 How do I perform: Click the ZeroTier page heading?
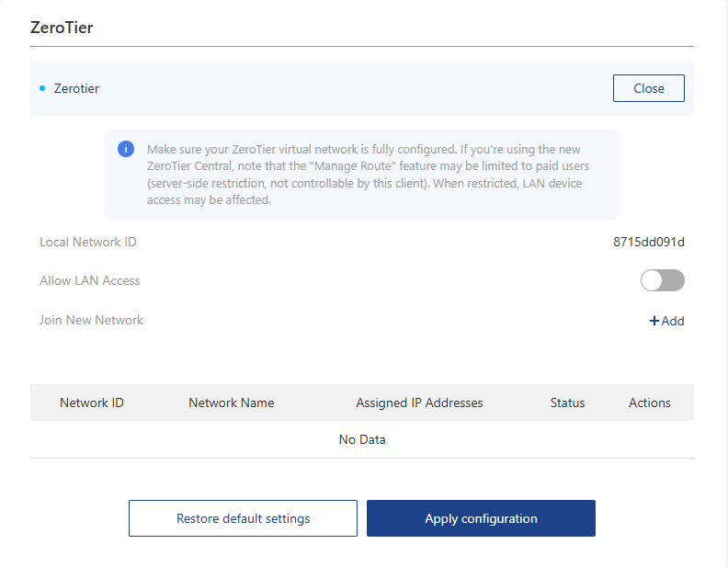click(62, 28)
